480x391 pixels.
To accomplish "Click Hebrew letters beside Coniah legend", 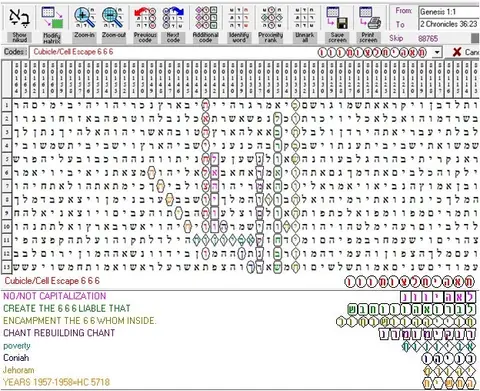I will tap(448, 359).
